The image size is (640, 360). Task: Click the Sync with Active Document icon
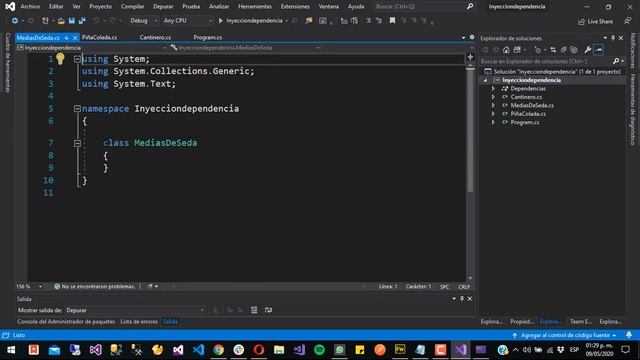coord(553,50)
